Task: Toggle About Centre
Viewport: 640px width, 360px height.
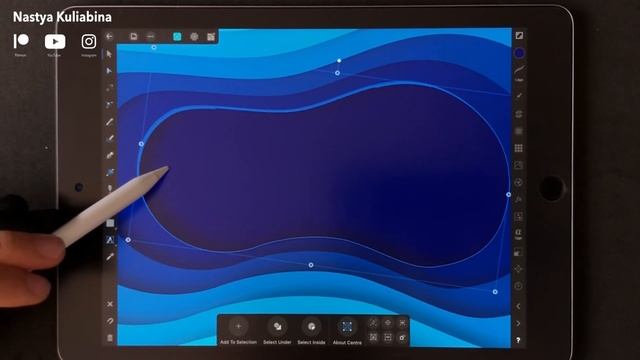Action: (347, 331)
